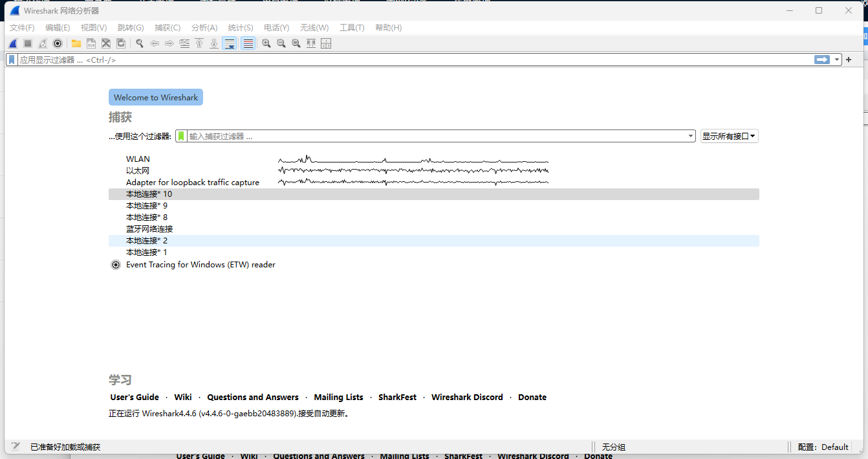The width and height of the screenshot is (868, 459).
Task: Open the 显示所有接口 dropdown
Action: click(729, 136)
